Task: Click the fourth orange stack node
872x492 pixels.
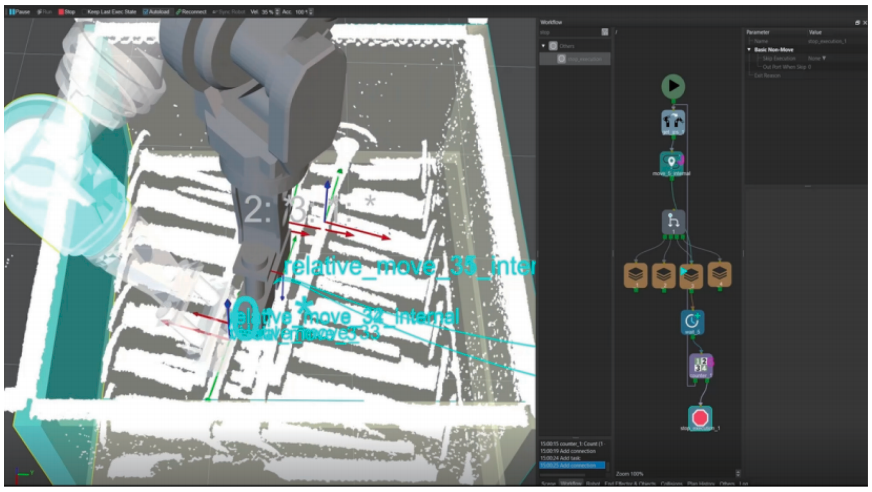Action: pos(719,275)
